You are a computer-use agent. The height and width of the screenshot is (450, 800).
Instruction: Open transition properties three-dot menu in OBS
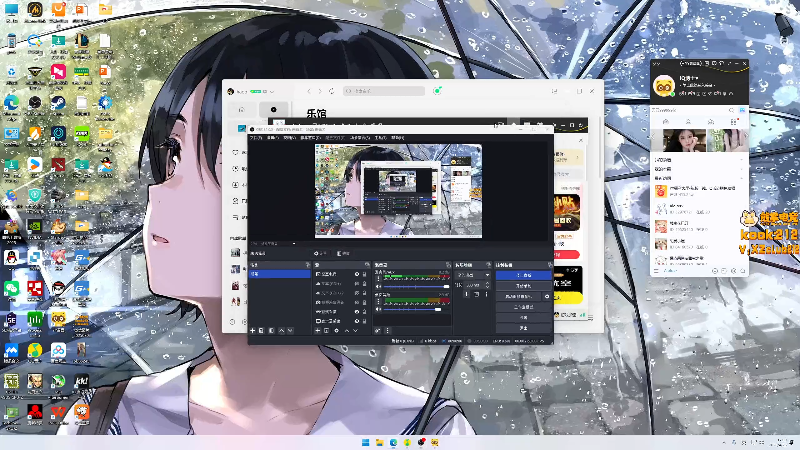coord(486,294)
